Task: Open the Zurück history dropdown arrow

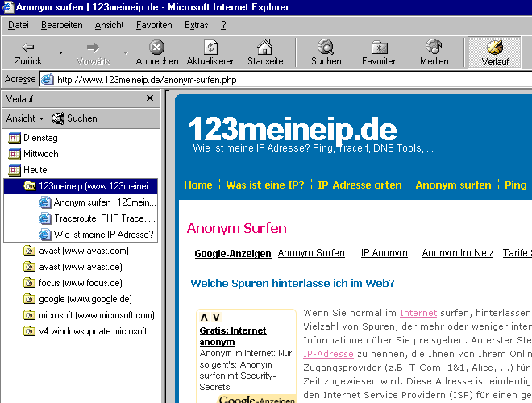Action: (60, 52)
